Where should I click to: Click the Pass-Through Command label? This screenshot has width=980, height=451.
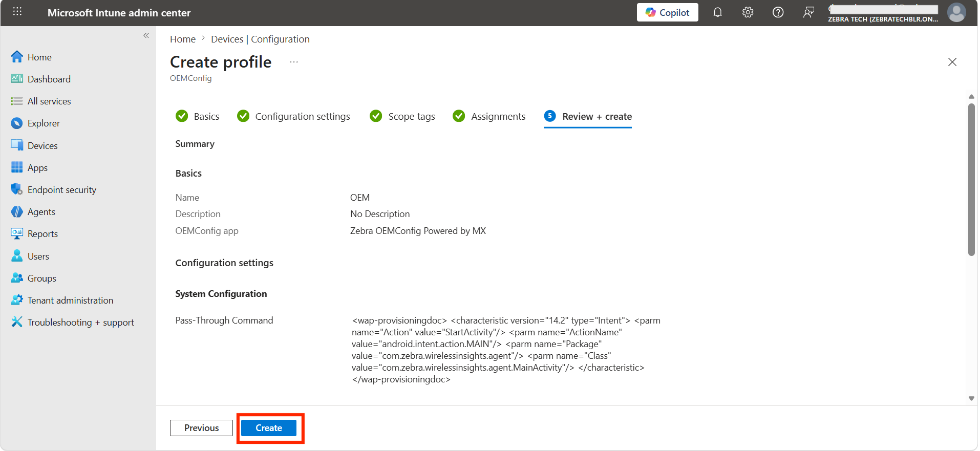224,320
